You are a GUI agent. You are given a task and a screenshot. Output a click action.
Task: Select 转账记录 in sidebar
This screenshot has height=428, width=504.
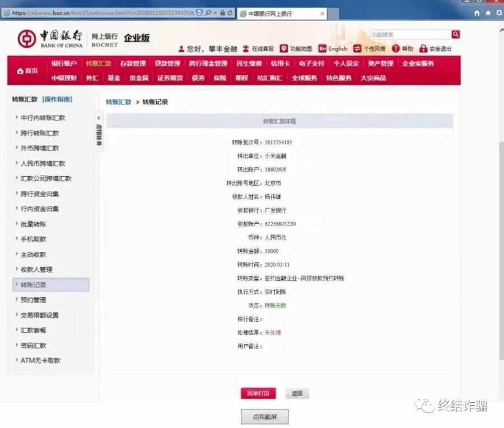click(51, 285)
